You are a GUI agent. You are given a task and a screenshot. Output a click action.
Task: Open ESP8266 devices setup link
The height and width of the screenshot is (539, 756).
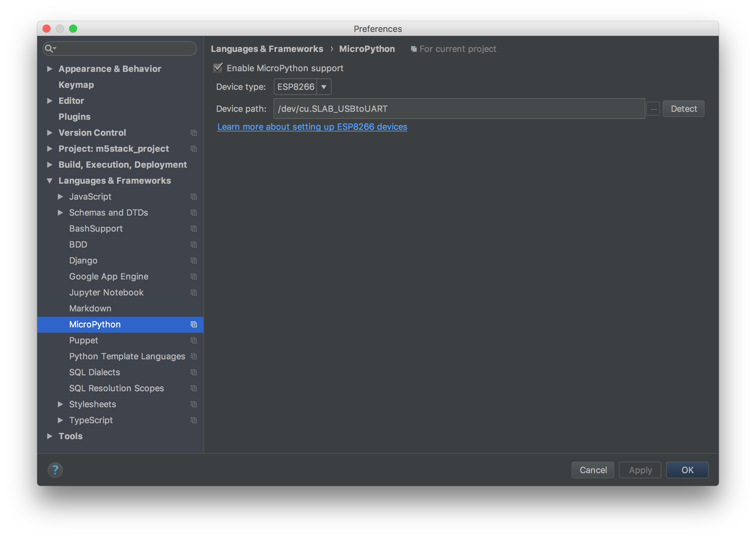312,127
